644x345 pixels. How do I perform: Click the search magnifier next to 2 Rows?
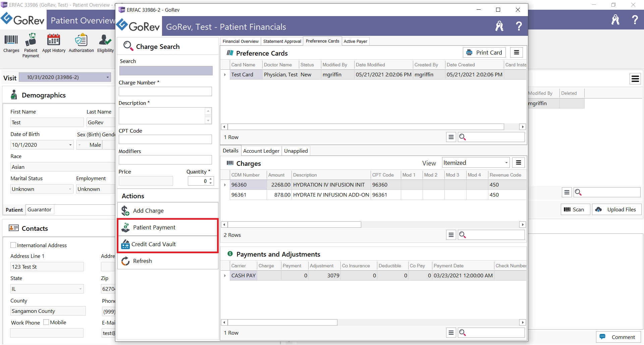tap(463, 235)
